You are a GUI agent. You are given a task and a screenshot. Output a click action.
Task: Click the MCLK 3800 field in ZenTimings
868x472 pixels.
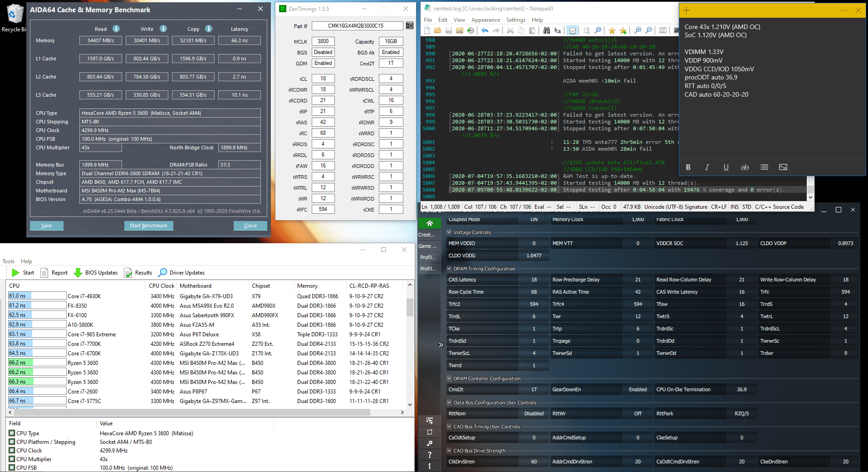(323, 41)
